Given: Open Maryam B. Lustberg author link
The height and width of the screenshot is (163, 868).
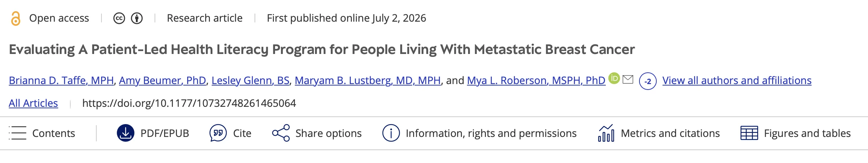Looking at the screenshot, I should coord(368,80).
